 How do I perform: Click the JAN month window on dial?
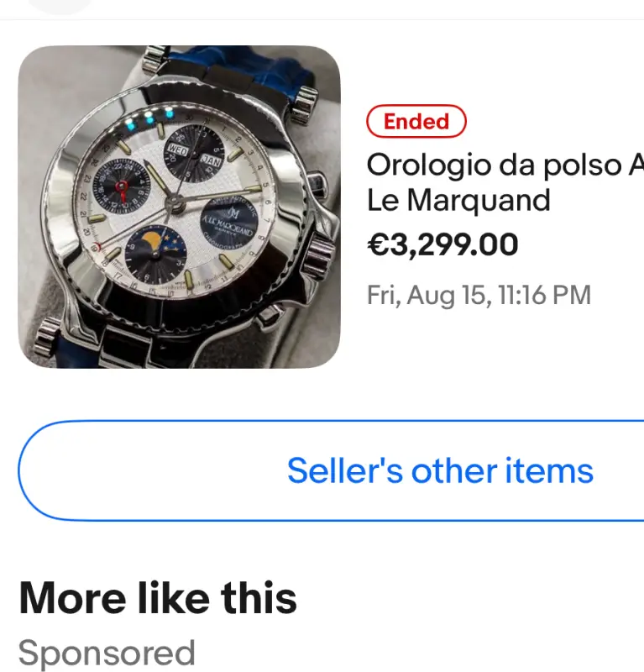pyautogui.click(x=211, y=159)
